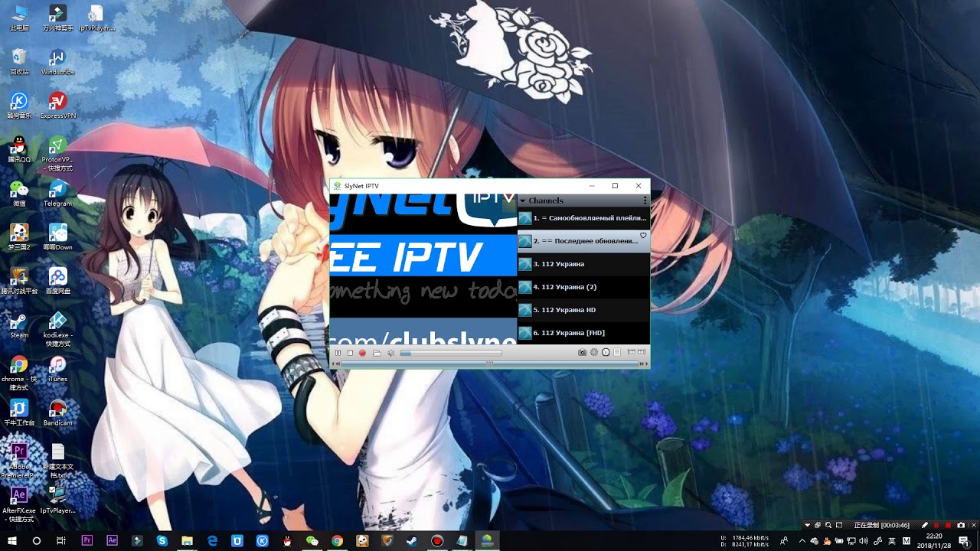Viewport: 980px width, 551px height.
Task: Switch to next channel button
Action: coord(642,352)
